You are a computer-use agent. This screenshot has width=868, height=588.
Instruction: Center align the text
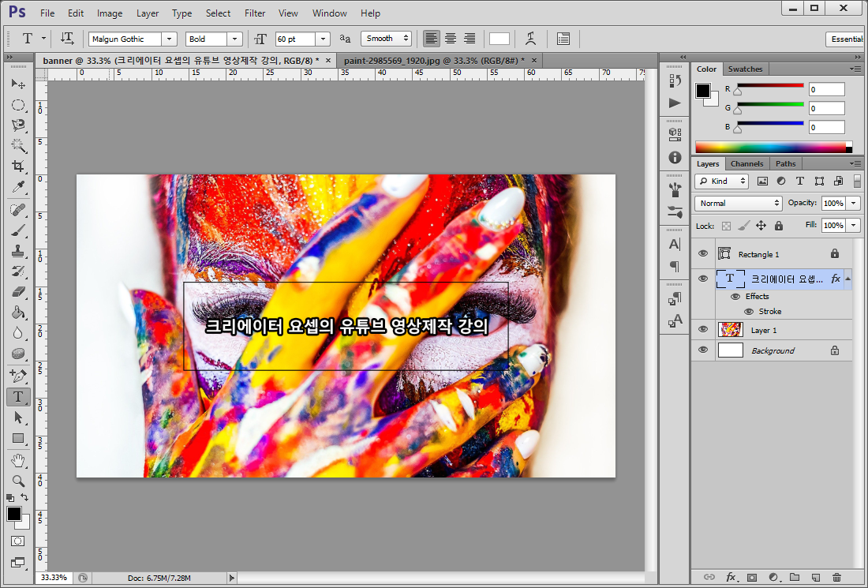(451, 39)
